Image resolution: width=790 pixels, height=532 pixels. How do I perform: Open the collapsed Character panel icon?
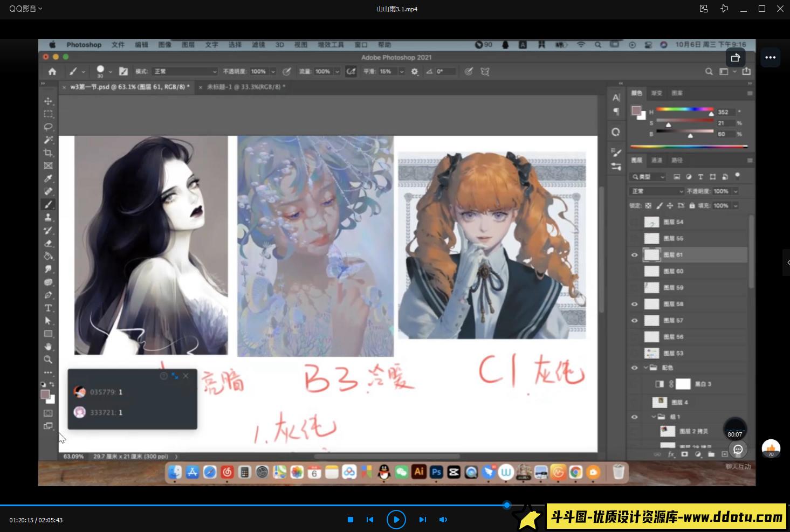coord(616,98)
